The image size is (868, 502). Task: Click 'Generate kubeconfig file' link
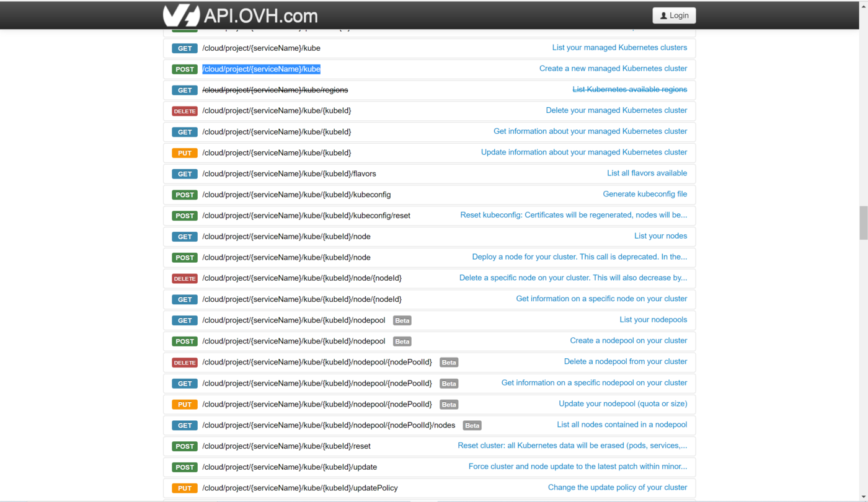coord(645,194)
